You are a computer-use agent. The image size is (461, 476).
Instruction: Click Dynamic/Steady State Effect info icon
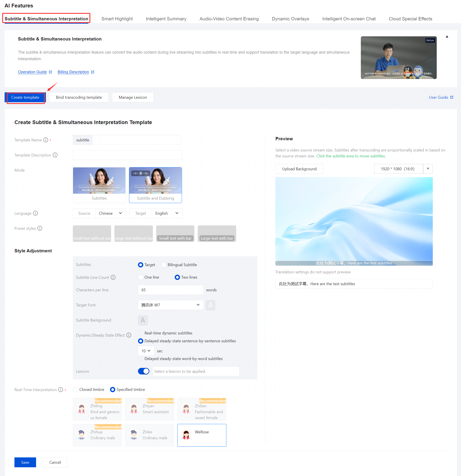tap(129, 335)
